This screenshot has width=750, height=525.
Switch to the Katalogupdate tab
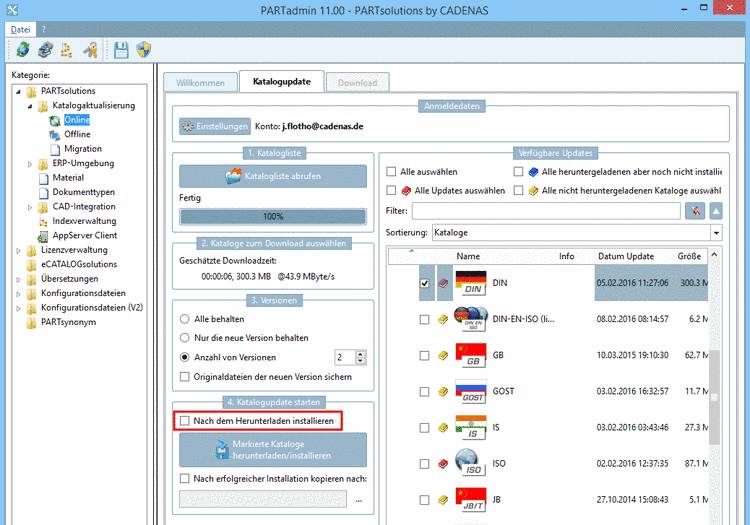[x=282, y=81]
